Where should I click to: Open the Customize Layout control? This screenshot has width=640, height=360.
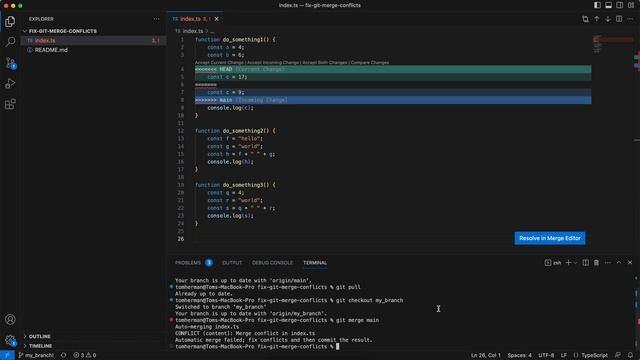[631, 5]
